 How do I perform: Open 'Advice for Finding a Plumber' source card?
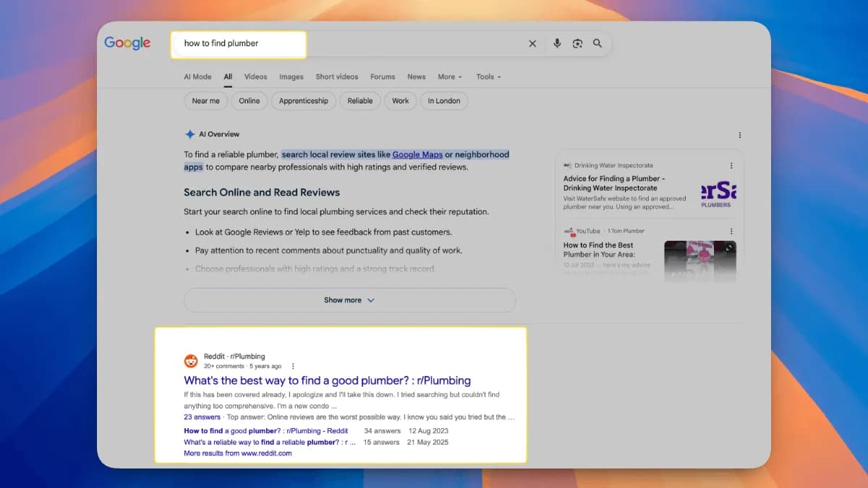coord(614,184)
